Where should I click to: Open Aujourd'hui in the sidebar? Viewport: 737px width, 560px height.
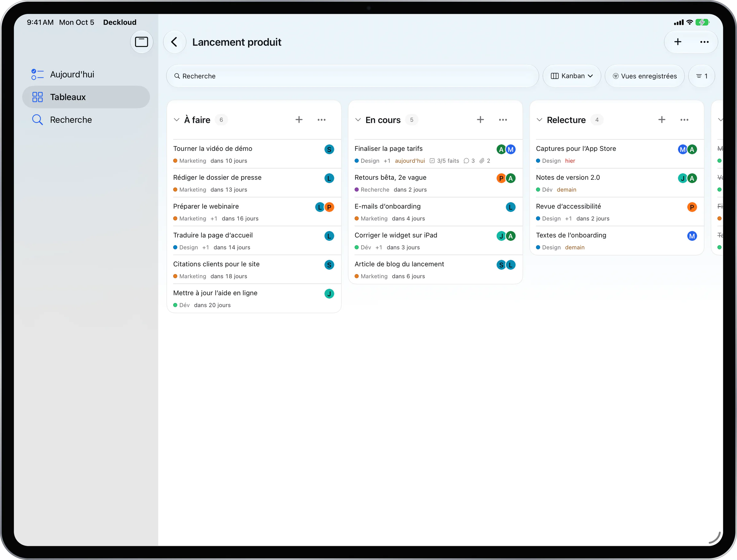[x=86, y=74]
